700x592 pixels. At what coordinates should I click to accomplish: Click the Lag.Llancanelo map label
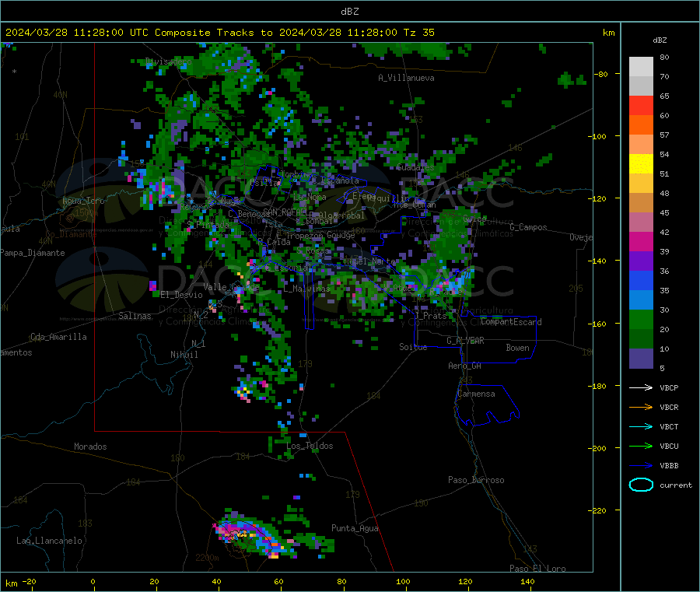(x=49, y=541)
